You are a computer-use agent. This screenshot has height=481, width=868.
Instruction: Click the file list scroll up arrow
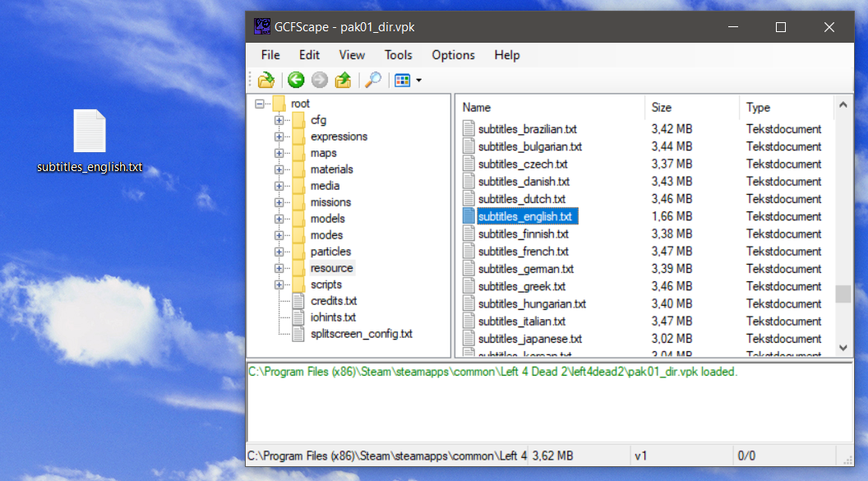click(843, 104)
